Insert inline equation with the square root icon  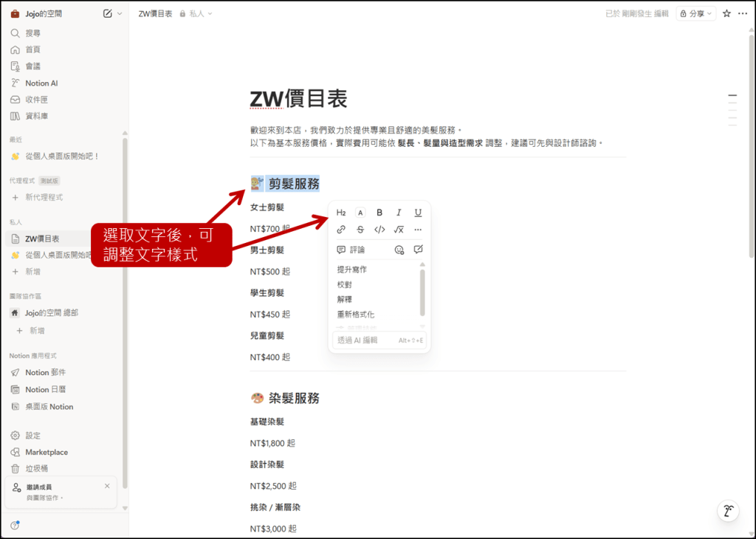pyautogui.click(x=399, y=230)
